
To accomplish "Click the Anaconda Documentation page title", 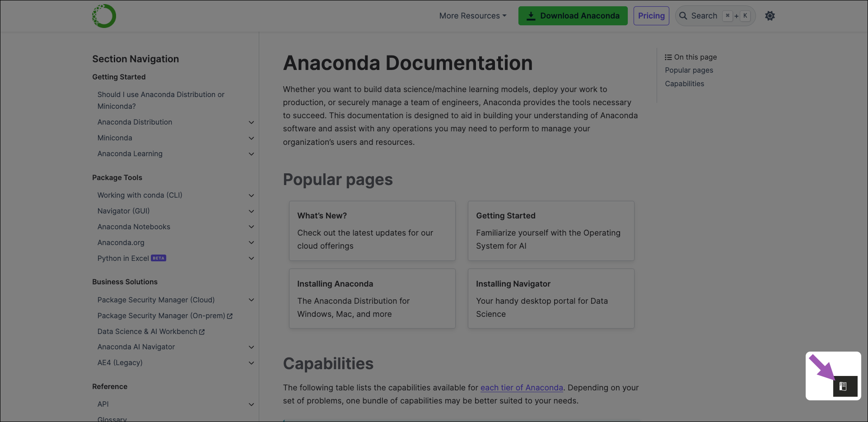I will click(x=408, y=63).
